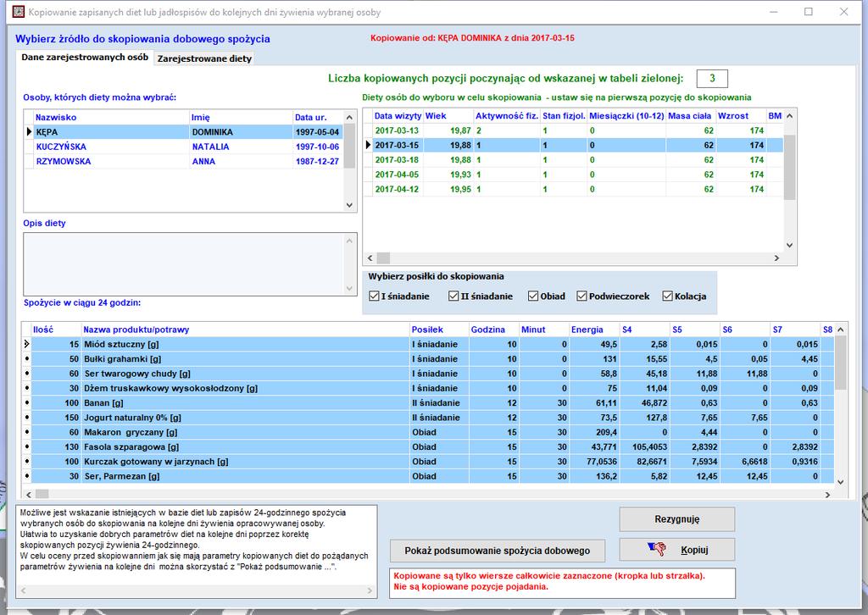Viewport: 868px width, 615px height.
Task: Click the row marker dot beside Banan [g]
Action: coord(26,402)
